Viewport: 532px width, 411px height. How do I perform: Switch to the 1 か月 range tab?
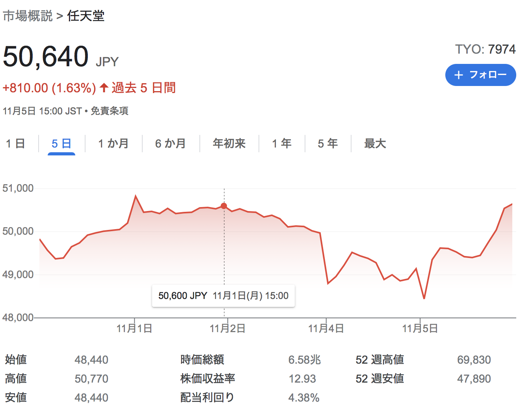point(113,144)
